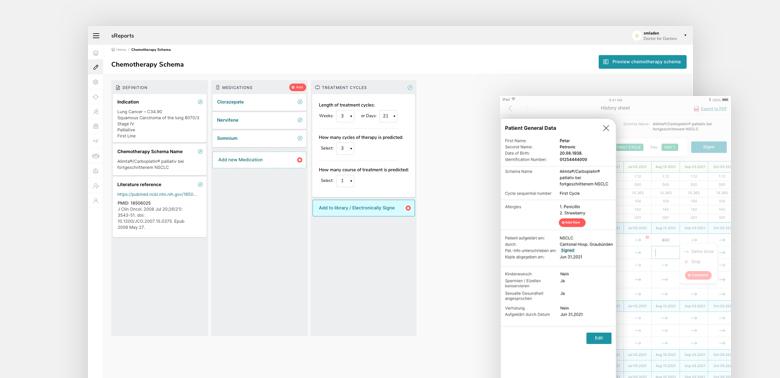Viewport: 780px width, 378px height.
Task: Click Preview chemotherapy scheme button
Action: tap(642, 62)
